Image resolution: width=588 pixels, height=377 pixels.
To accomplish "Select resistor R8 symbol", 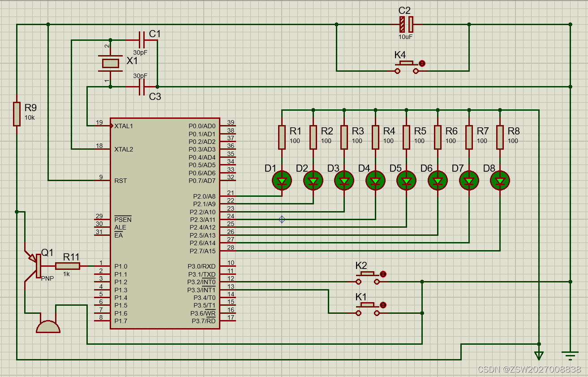I will [x=500, y=137].
